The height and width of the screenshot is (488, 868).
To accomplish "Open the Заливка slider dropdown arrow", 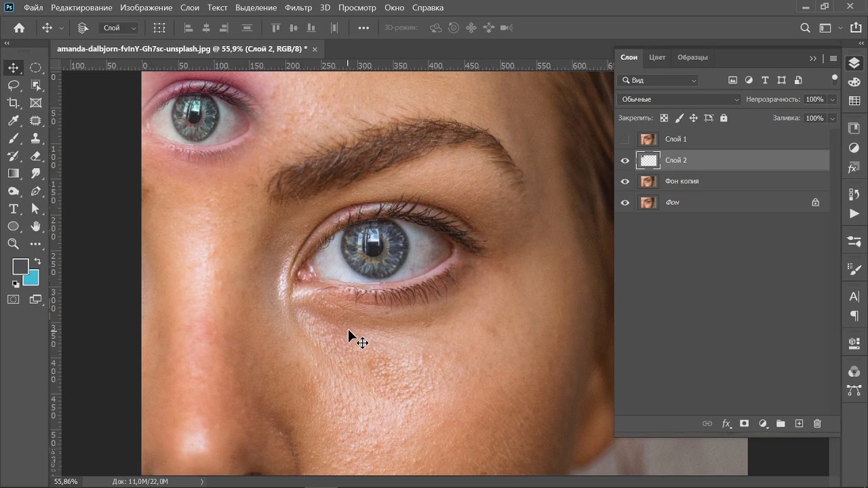I will pyautogui.click(x=832, y=118).
